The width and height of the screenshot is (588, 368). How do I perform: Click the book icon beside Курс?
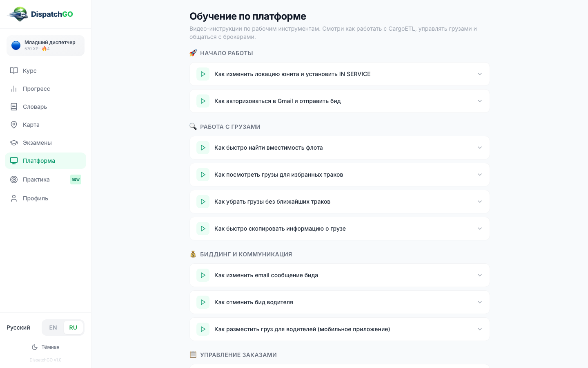[x=14, y=71]
